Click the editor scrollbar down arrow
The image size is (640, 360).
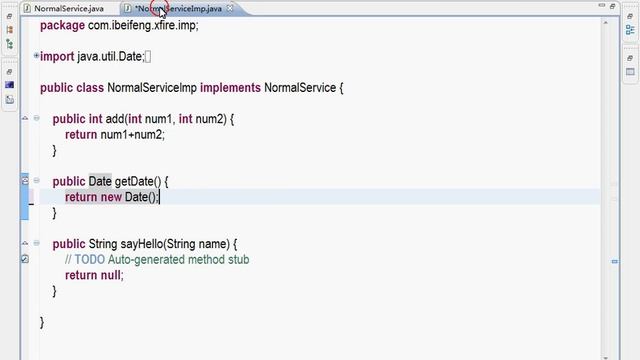coord(606,357)
